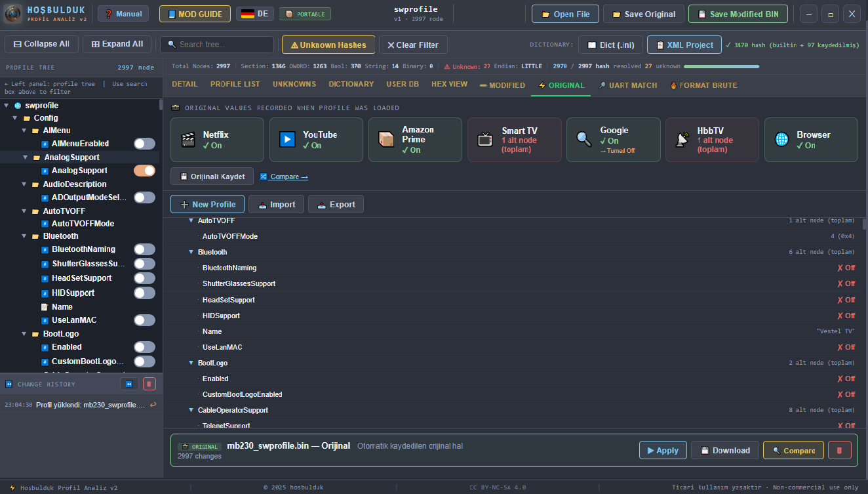
Task: Delete the Orijinal saved profile with trash icon
Action: 840,450
